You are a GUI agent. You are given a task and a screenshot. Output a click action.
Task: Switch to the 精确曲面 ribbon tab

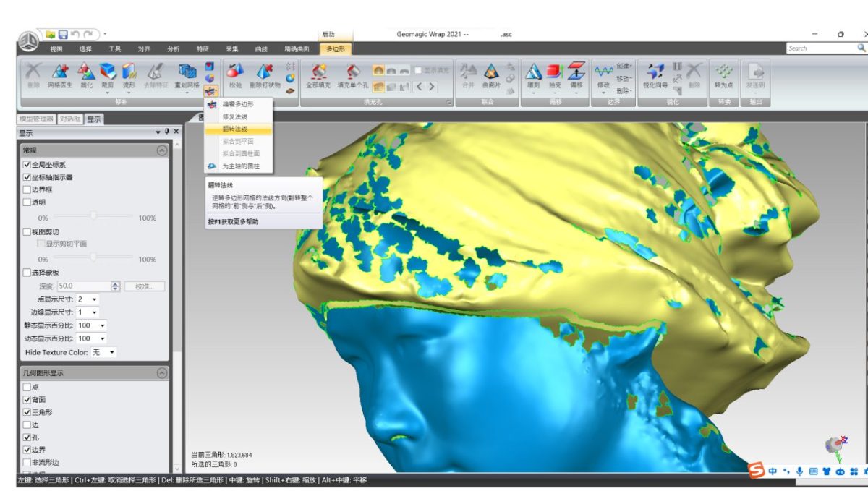[297, 49]
